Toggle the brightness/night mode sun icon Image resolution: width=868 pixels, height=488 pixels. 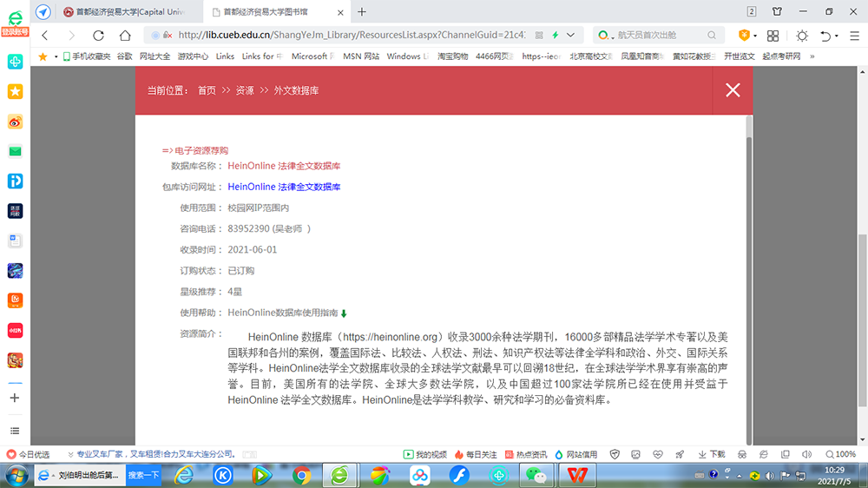pos(801,36)
